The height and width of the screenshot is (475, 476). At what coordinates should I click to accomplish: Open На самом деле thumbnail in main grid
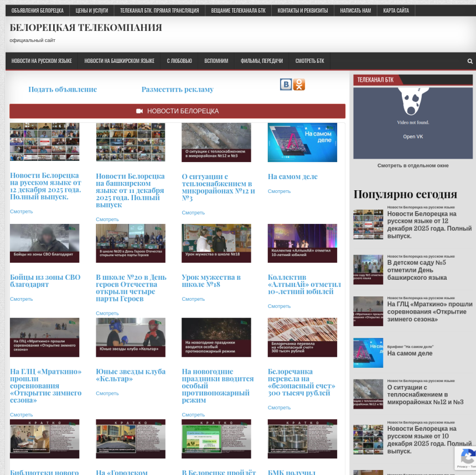pos(302,142)
